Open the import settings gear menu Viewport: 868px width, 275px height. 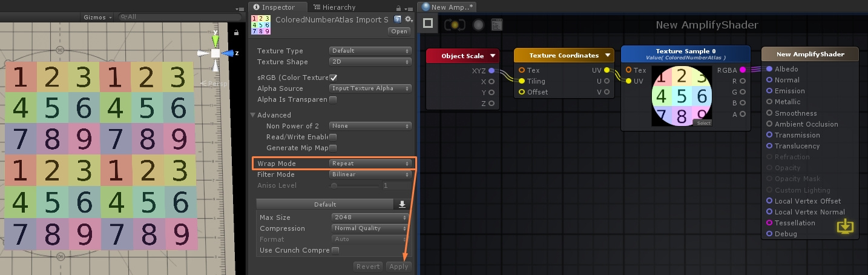point(409,19)
